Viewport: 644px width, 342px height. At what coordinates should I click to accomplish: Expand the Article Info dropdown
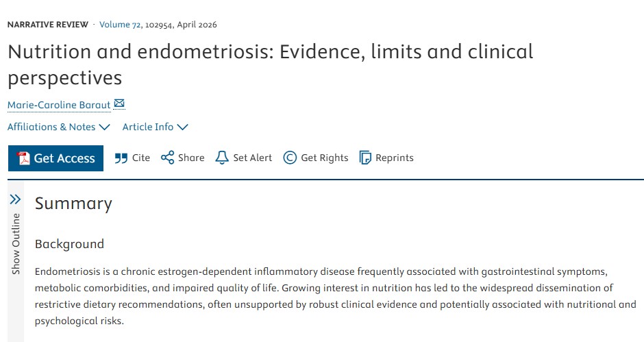pyautogui.click(x=156, y=127)
